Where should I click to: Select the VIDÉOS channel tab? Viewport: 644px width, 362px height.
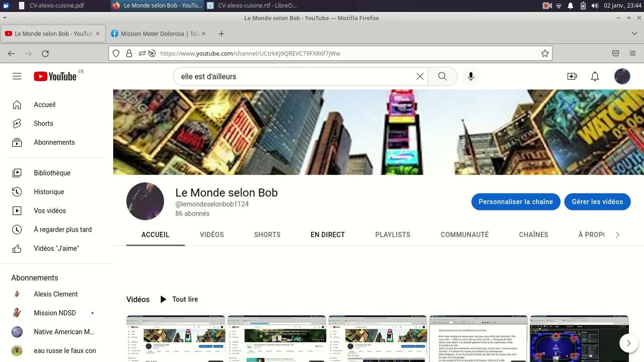tap(212, 235)
